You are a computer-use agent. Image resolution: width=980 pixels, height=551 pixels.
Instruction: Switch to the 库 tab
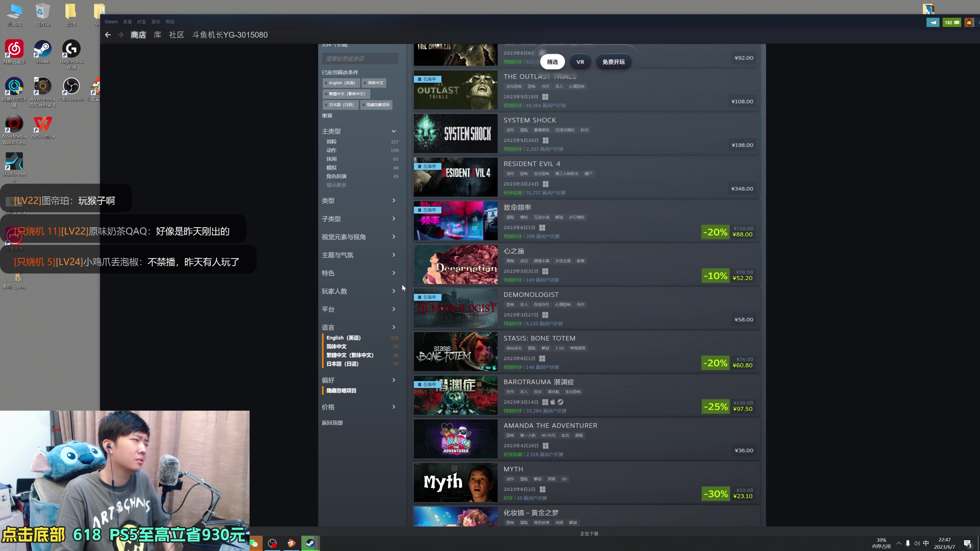(x=157, y=35)
